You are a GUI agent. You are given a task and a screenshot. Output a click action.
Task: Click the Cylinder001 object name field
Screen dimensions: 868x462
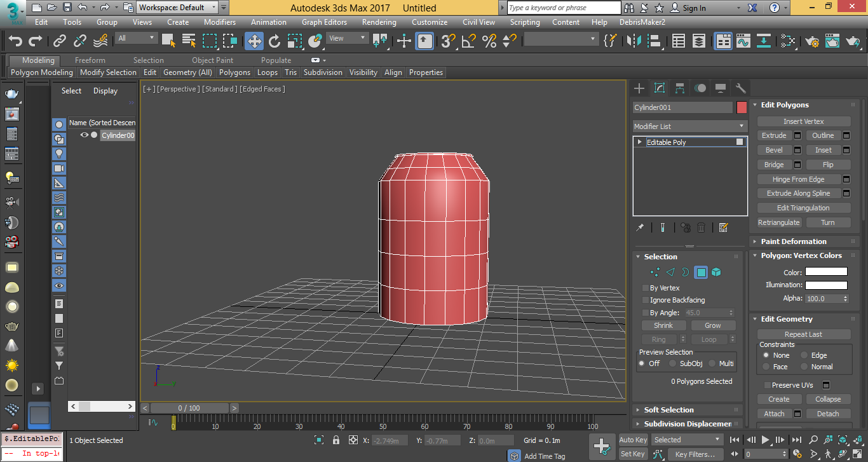tap(683, 107)
